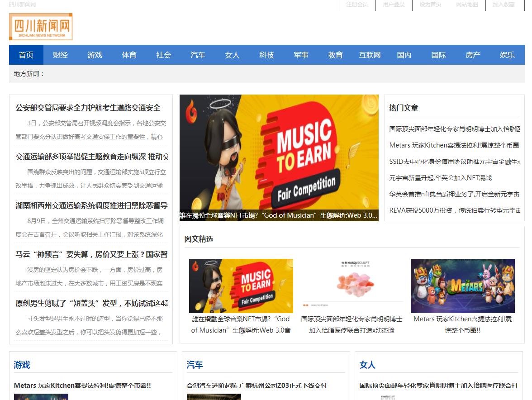Click summary text 围绕群众反映突出的问题
The width and height of the screenshot is (532, 400).
tap(91, 179)
